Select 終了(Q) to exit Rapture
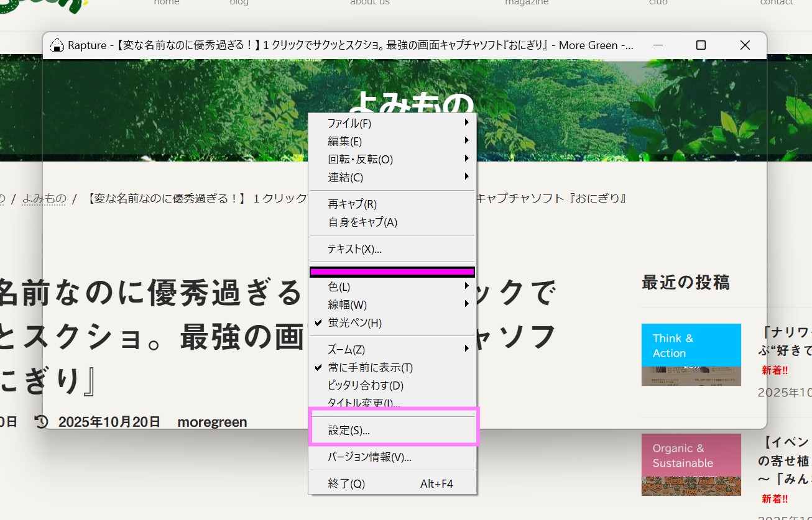Image resolution: width=812 pixels, height=520 pixels. [x=346, y=483]
